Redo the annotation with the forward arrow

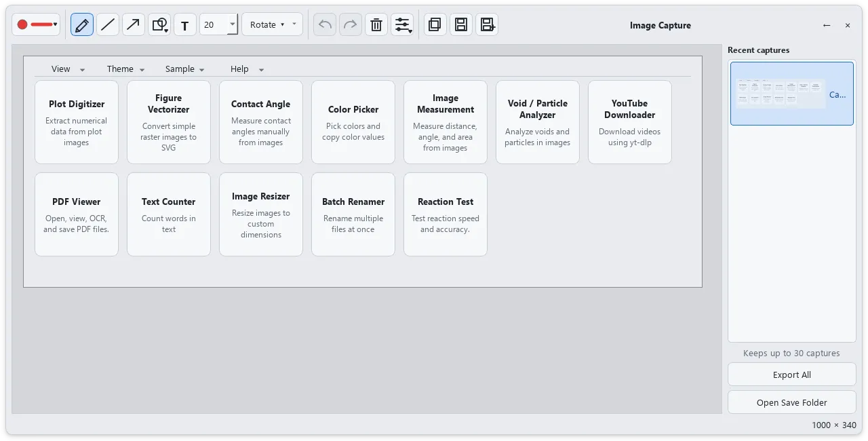coord(351,25)
